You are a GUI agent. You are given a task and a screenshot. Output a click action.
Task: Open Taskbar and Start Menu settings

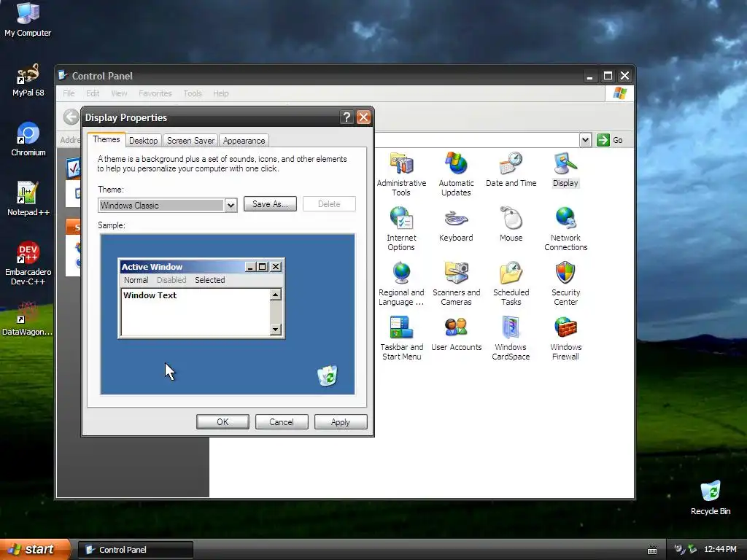[x=401, y=338]
